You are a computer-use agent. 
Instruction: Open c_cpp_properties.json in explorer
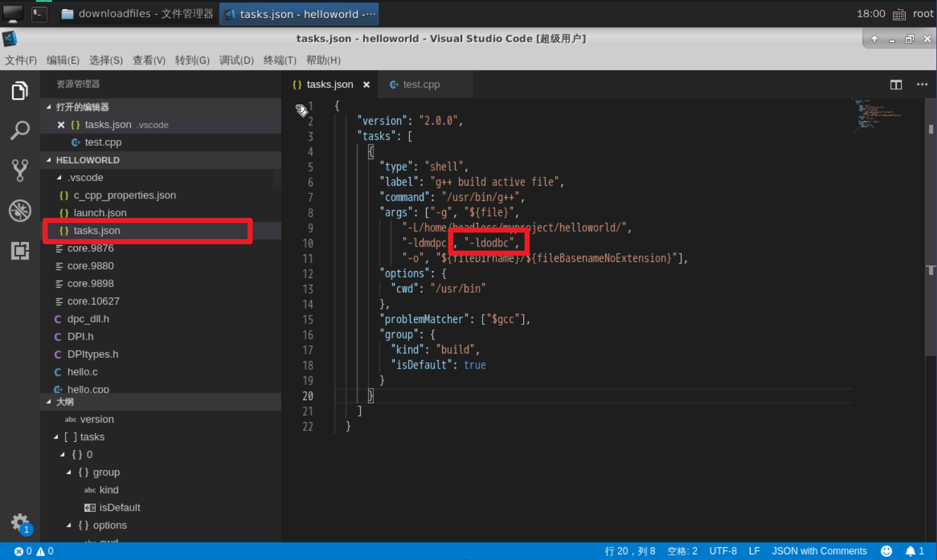point(161,195)
